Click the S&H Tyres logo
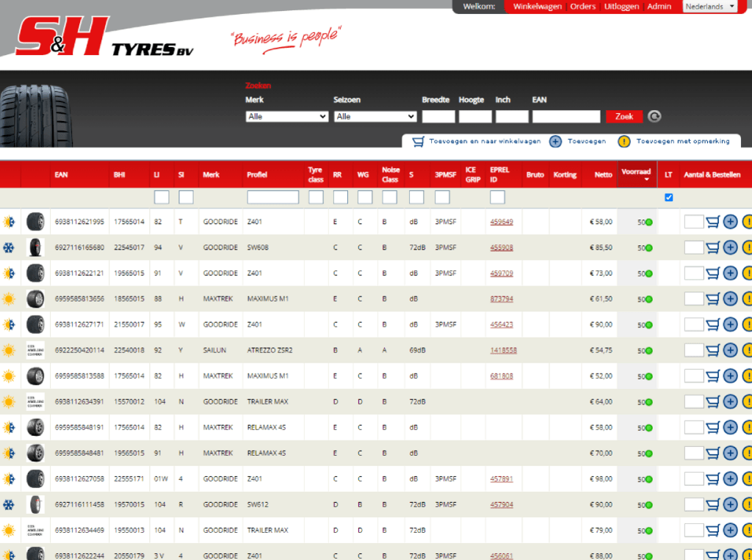This screenshot has width=752, height=560. pyautogui.click(x=104, y=37)
